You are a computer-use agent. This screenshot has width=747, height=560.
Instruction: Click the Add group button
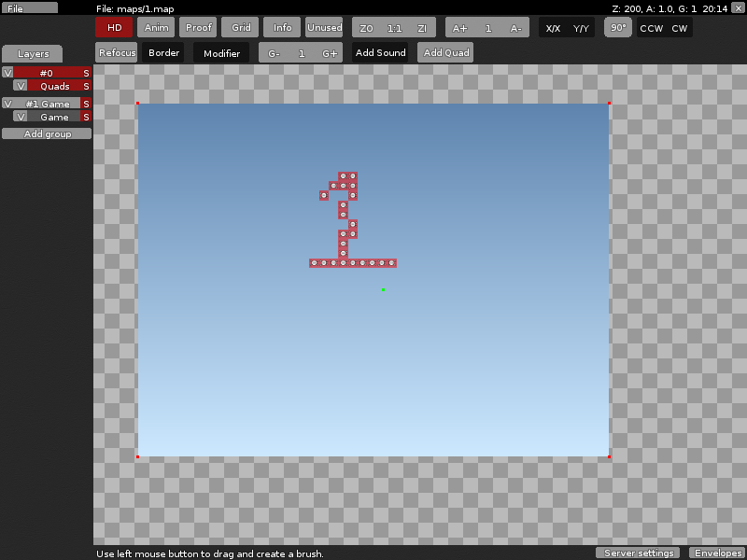click(47, 134)
